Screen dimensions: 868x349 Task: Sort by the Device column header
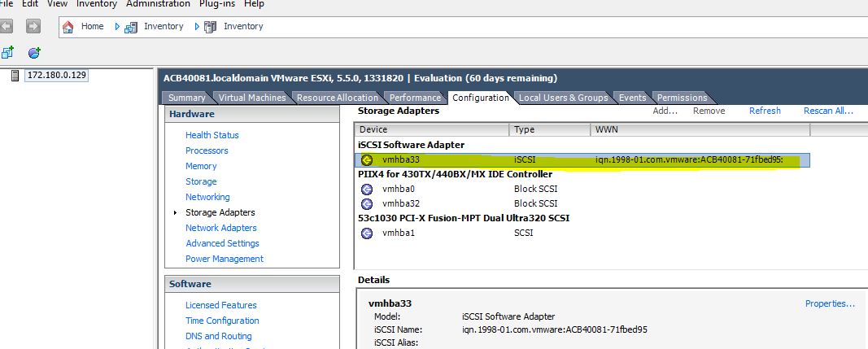[432, 129]
